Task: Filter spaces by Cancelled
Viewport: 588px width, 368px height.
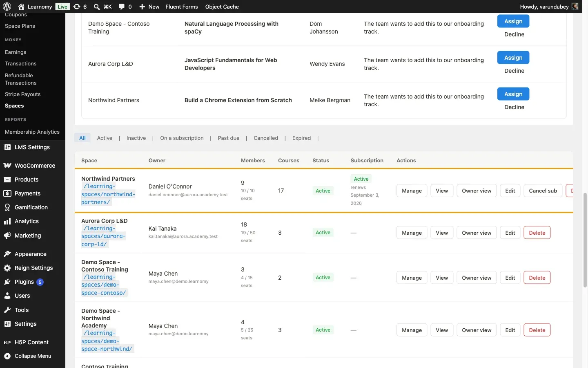Action: point(266,138)
